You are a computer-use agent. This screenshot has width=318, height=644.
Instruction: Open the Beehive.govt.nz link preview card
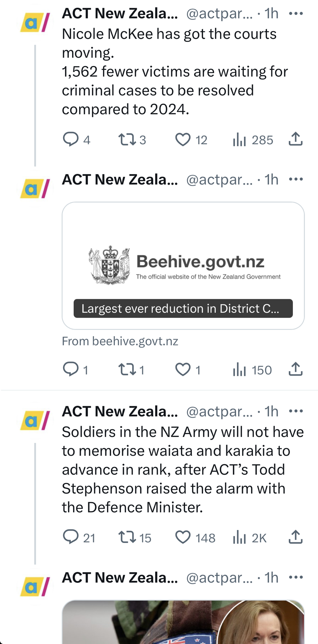pyautogui.click(x=183, y=265)
